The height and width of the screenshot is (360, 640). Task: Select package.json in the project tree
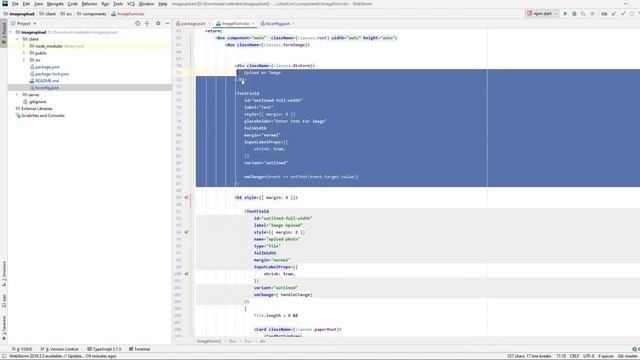[47, 67]
